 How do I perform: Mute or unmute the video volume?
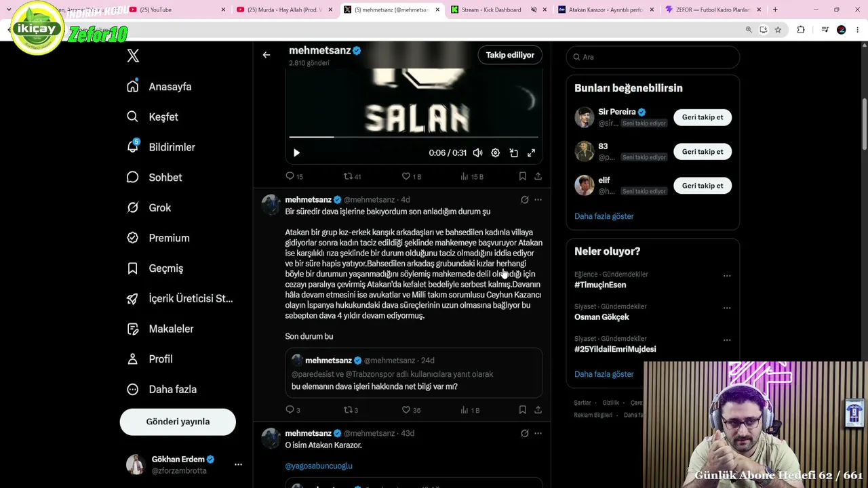(x=478, y=153)
